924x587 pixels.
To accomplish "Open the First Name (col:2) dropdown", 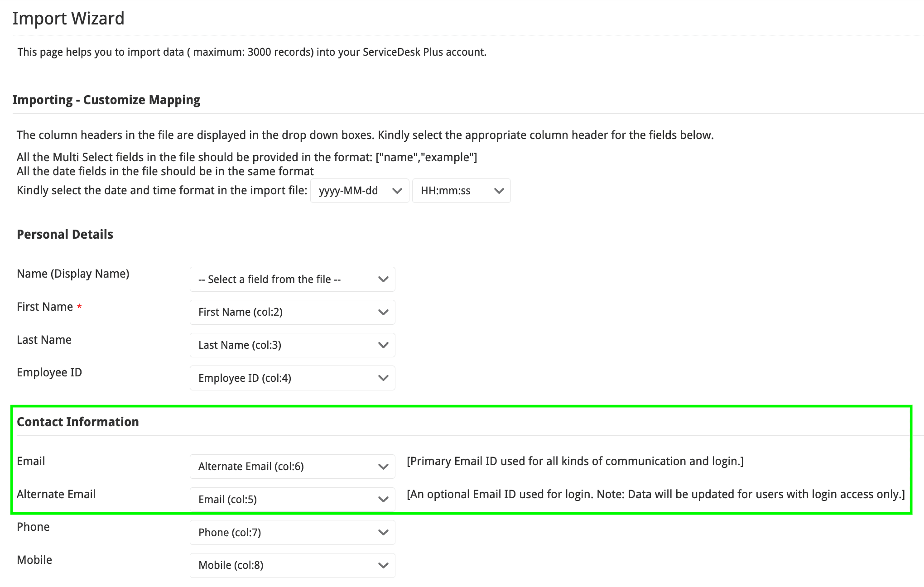I will 292,312.
